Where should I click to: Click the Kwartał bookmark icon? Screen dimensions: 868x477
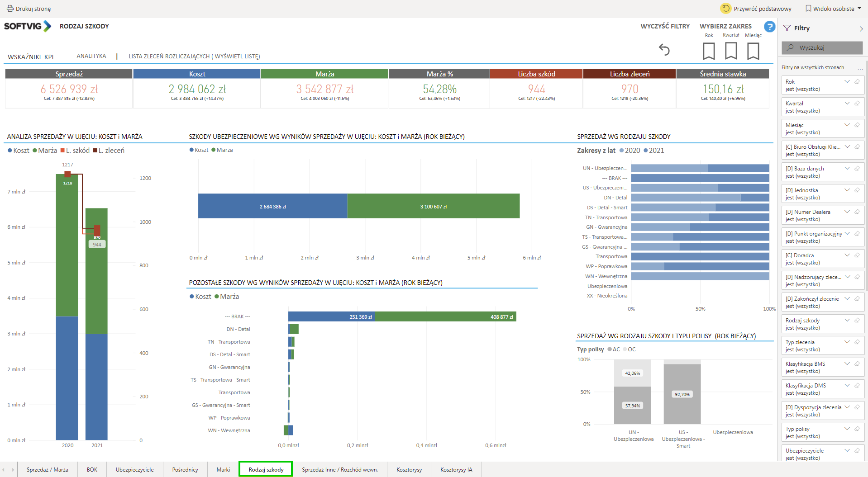pyautogui.click(x=731, y=51)
